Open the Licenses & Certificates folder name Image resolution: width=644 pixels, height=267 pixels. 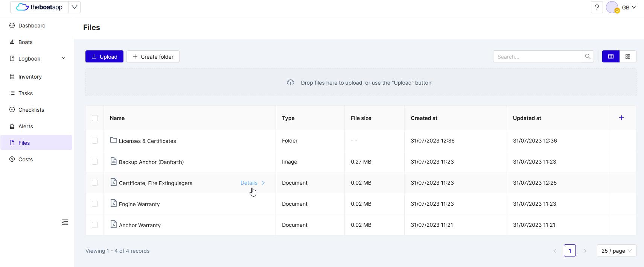[148, 141]
